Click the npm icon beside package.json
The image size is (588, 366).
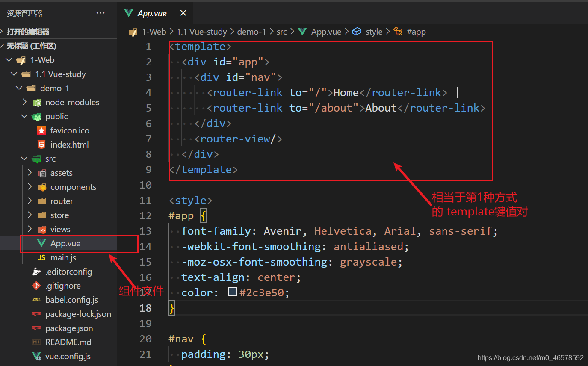tap(36, 328)
